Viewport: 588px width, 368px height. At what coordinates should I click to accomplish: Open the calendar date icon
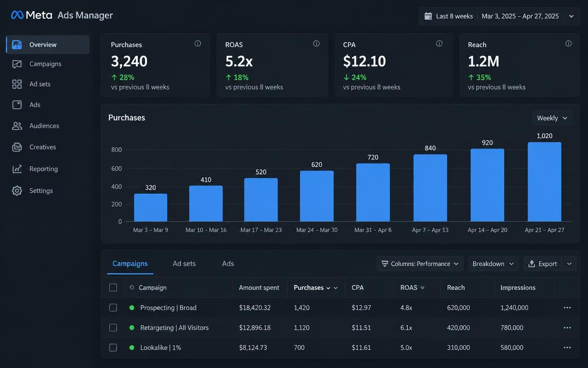pos(428,16)
